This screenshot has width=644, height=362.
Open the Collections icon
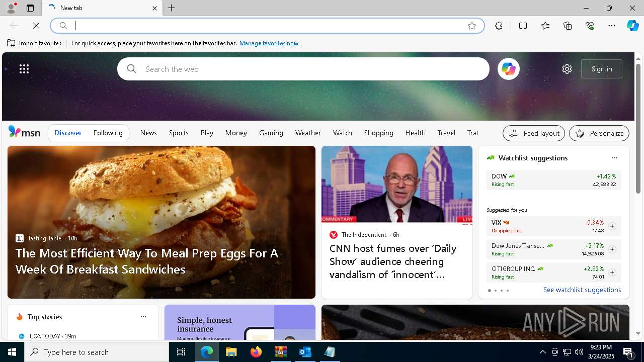(568, 26)
